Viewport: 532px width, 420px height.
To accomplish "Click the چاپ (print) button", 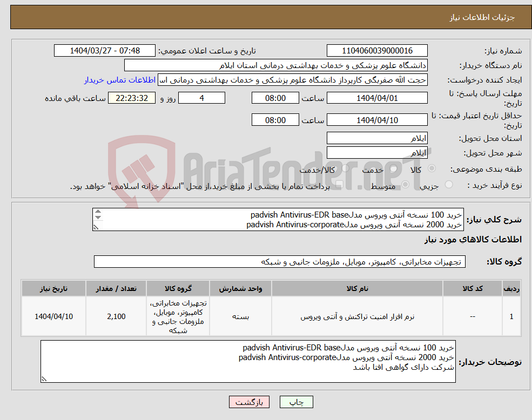I will (x=296, y=402).
